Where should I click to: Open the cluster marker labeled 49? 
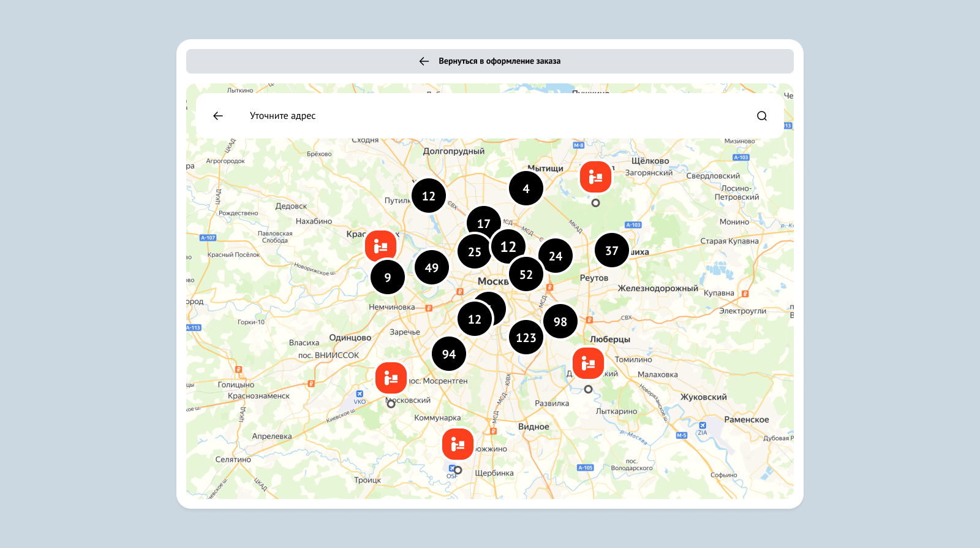(432, 268)
